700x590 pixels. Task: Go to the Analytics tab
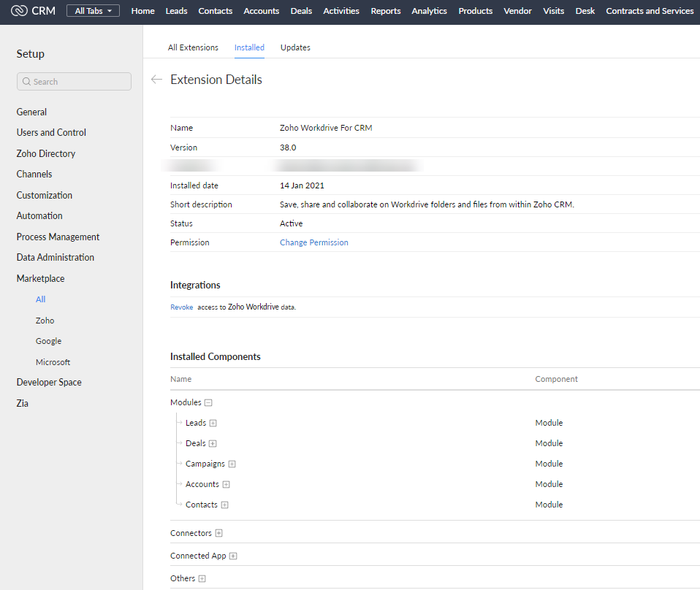(x=429, y=11)
